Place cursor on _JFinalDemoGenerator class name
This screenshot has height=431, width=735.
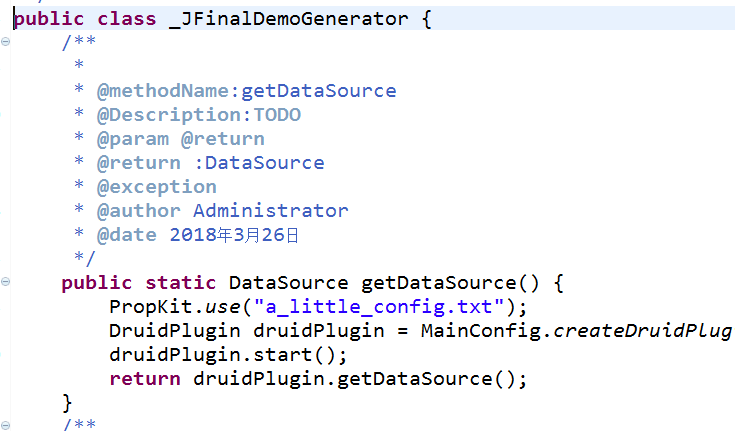point(288,19)
